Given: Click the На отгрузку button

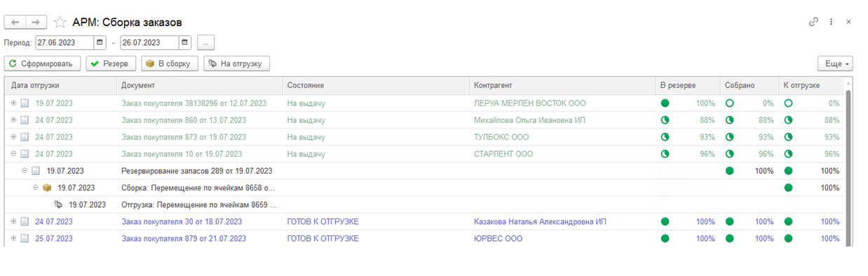Looking at the screenshot, I should click(x=236, y=64).
